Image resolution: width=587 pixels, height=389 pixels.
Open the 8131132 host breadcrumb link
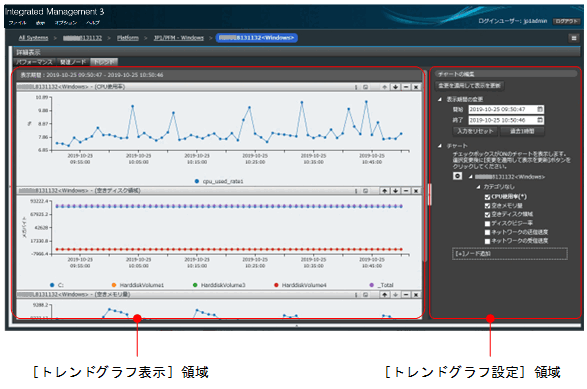click(x=82, y=38)
